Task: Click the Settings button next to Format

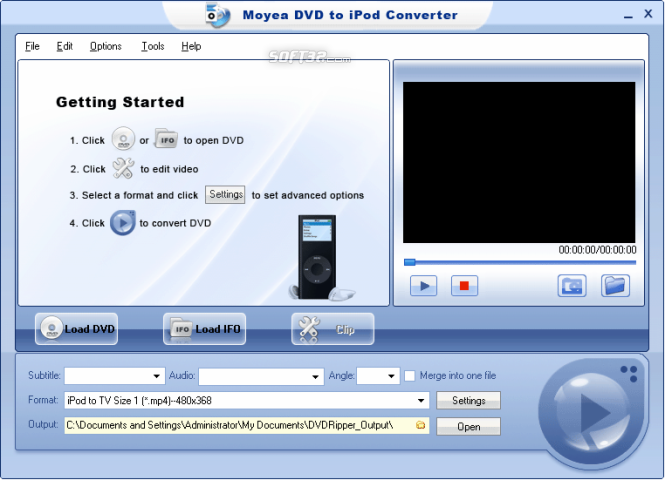Action: point(468,401)
